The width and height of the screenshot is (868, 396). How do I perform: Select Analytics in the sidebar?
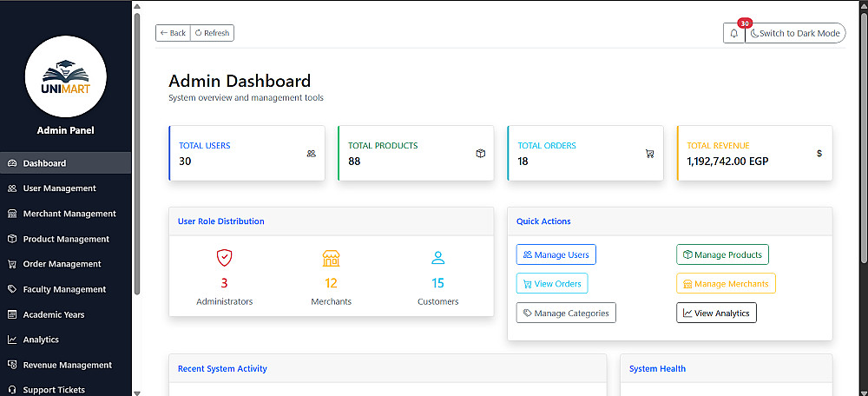[x=41, y=340]
